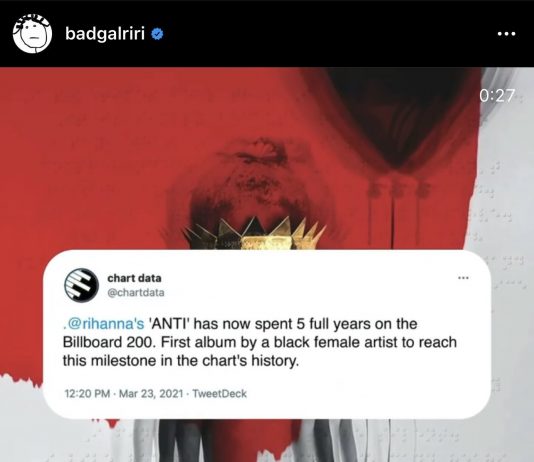Click the 12:20 PM timestamp
The image size is (534, 462).
(x=87, y=394)
